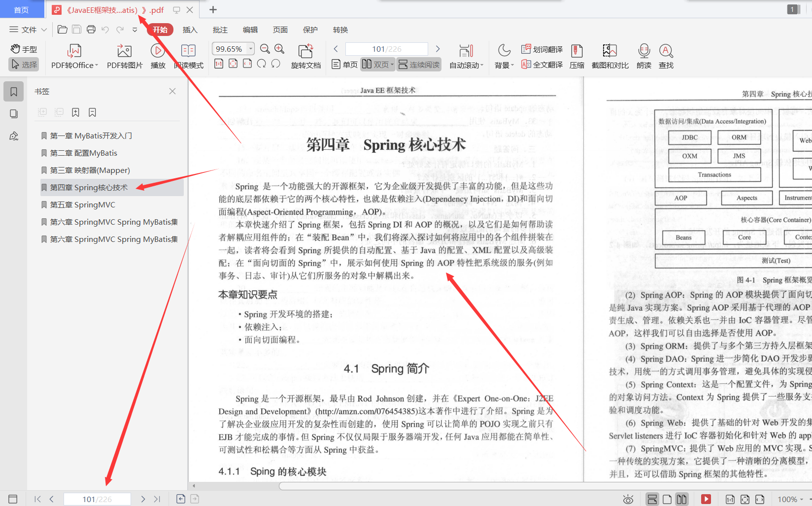Select the 批注 ribbon tab
This screenshot has height=506, width=812.
pos(220,30)
